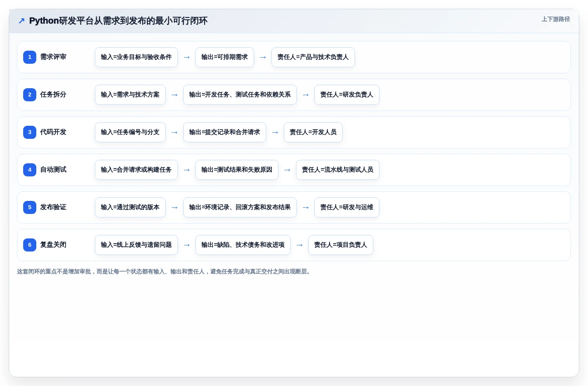Click the page title Python研发平台从需求到发布的最小可行闭环
Viewport: 588px width, 386px height.
[118, 21]
